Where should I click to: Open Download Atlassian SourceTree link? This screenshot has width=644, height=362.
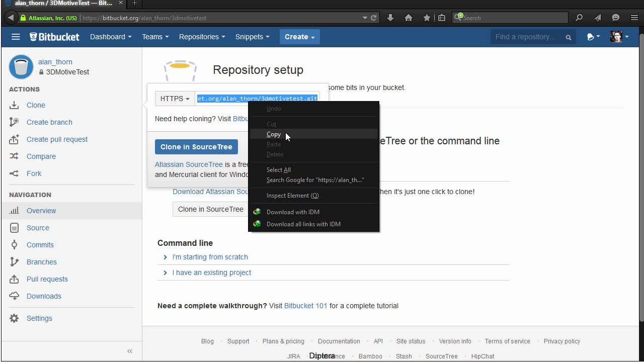tap(211, 192)
